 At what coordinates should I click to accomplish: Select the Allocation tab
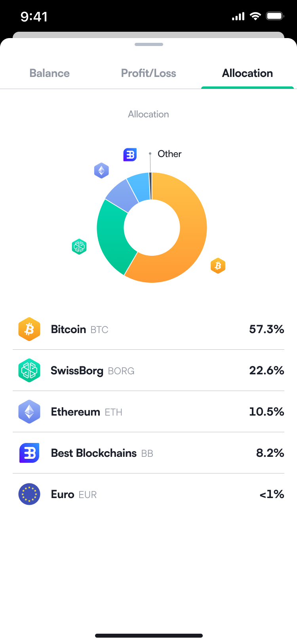click(247, 73)
